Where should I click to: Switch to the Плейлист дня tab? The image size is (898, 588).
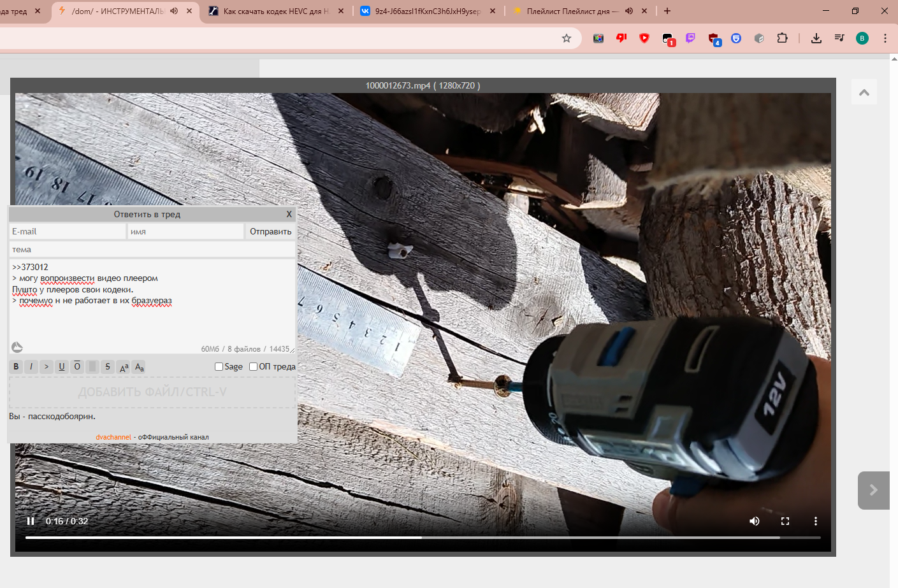point(570,11)
